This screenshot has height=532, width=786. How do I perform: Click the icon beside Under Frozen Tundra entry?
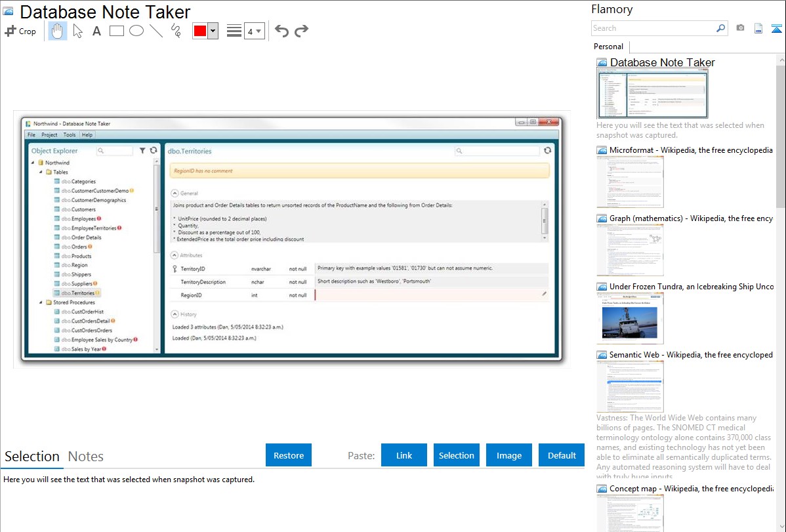pos(602,287)
